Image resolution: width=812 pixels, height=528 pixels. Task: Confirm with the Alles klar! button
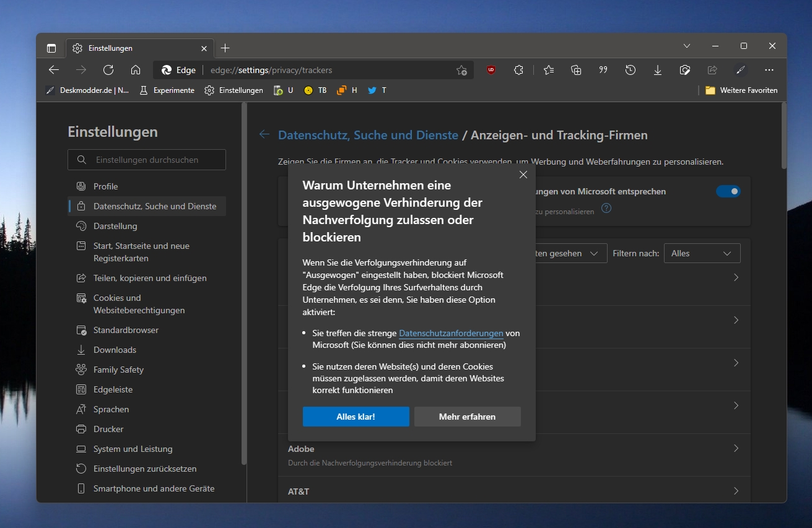tap(356, 417)
